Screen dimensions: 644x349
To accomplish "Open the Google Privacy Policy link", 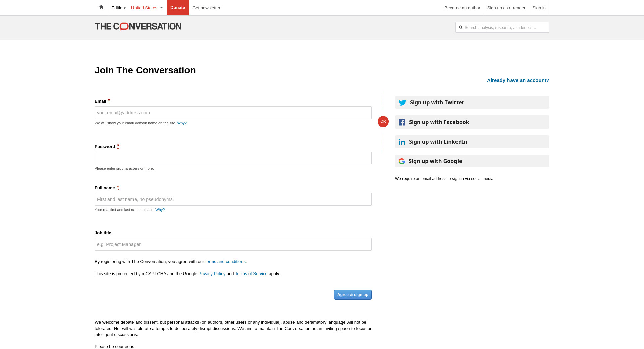I will pos(212,274).
